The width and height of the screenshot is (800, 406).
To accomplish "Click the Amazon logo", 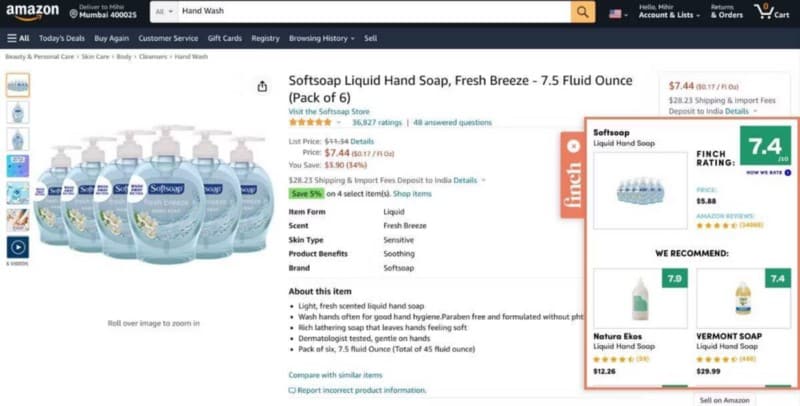I will click(x=32, y=12).
